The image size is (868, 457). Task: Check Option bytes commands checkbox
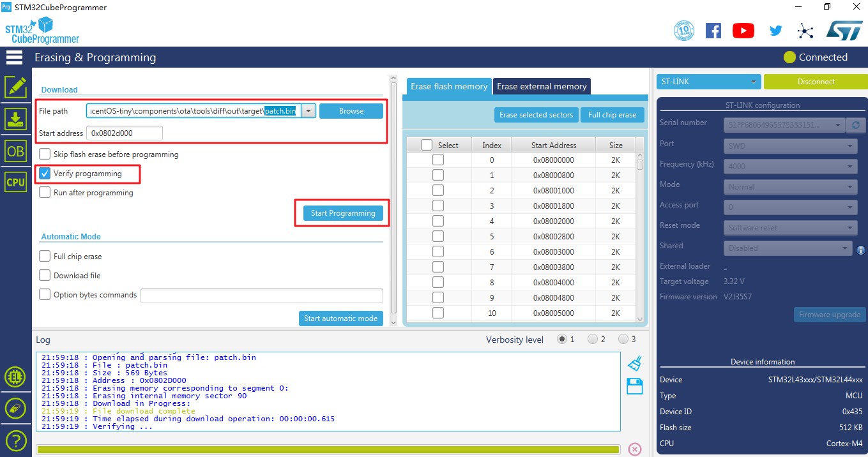[x=45, y=295]
